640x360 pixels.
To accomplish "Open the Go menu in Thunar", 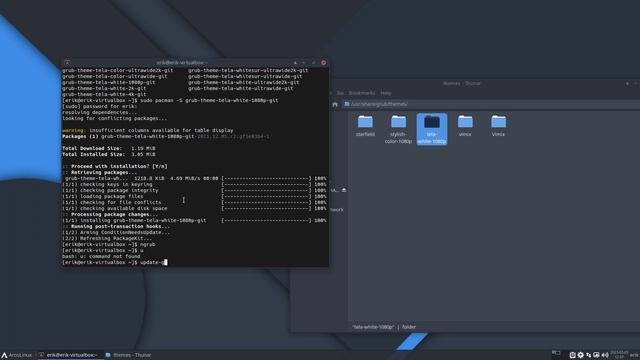I will tap(340, 93).
